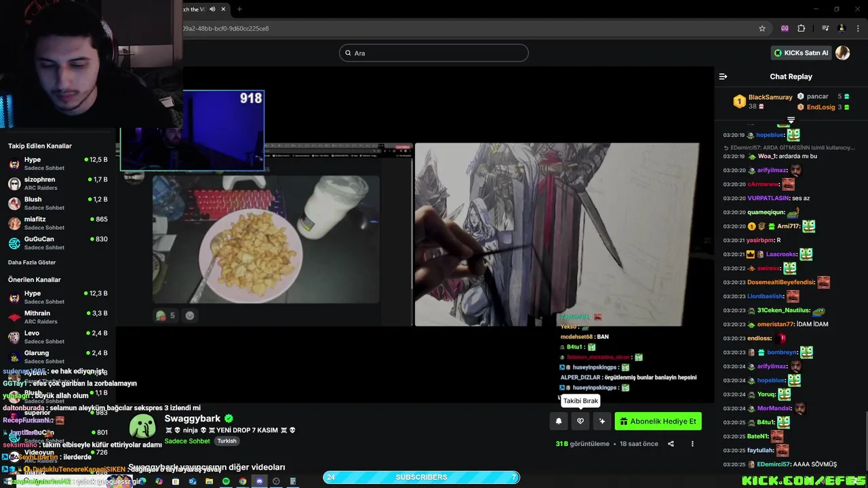
Task: Open the Kick user avatar menu
Action: (x=843, y=53)
